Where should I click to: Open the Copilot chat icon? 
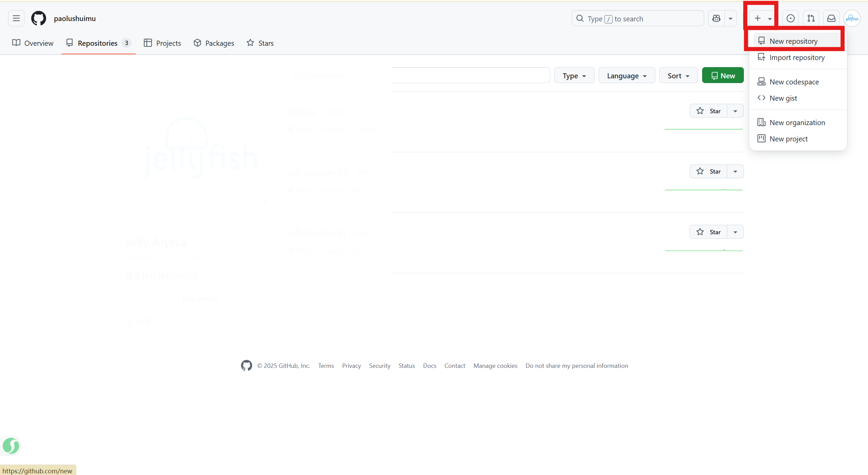pyautogui.click(x=716, y=18)
